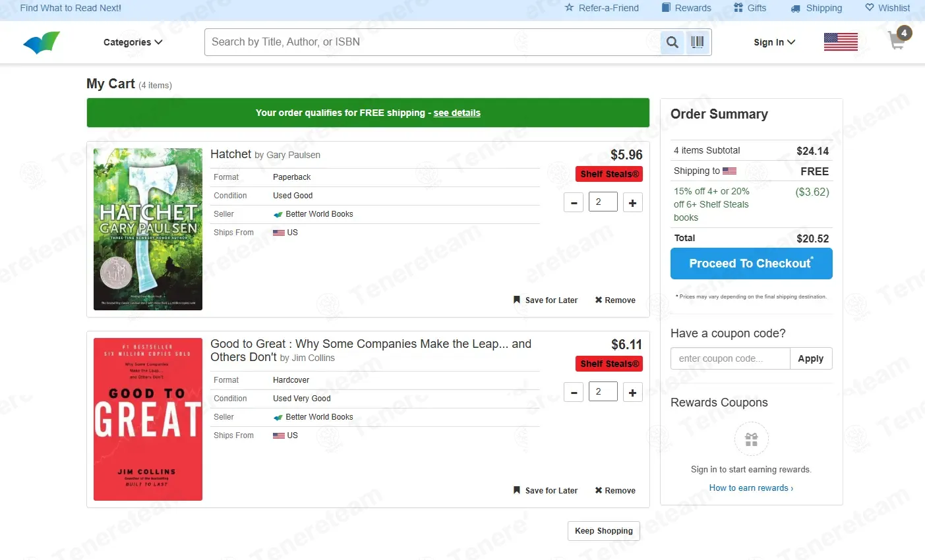Click the Rewards Coupons gift icon
Image resolution: width=925 pixels, height=560 pixels.
(751, 439)
